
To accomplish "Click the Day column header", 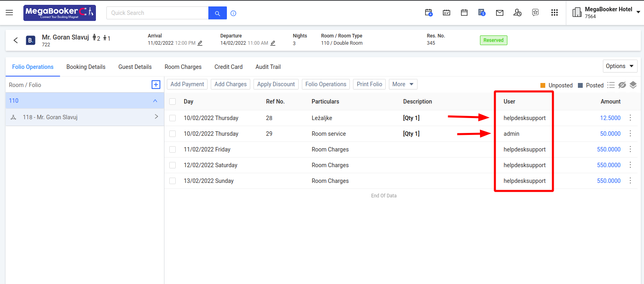I will click(x=189, y=102).
